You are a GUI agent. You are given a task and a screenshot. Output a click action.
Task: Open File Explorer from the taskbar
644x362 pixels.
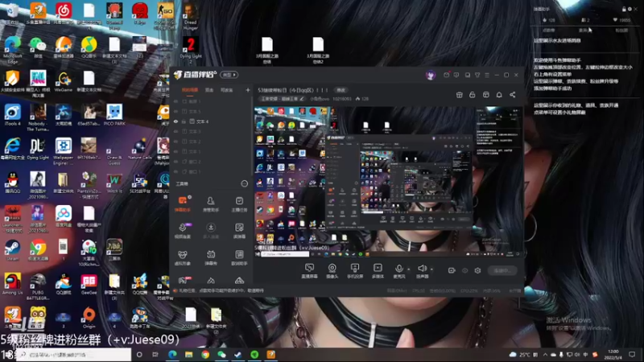[188, 354]
